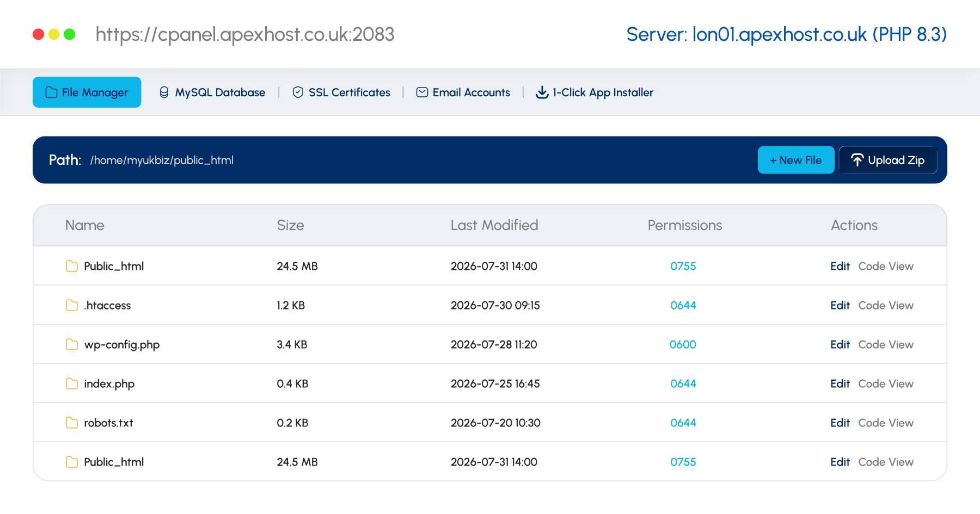This screenshot has width=980, height=514.
Task: Click the Path: label
Action: pyautogui.click(x=65, y=160)
